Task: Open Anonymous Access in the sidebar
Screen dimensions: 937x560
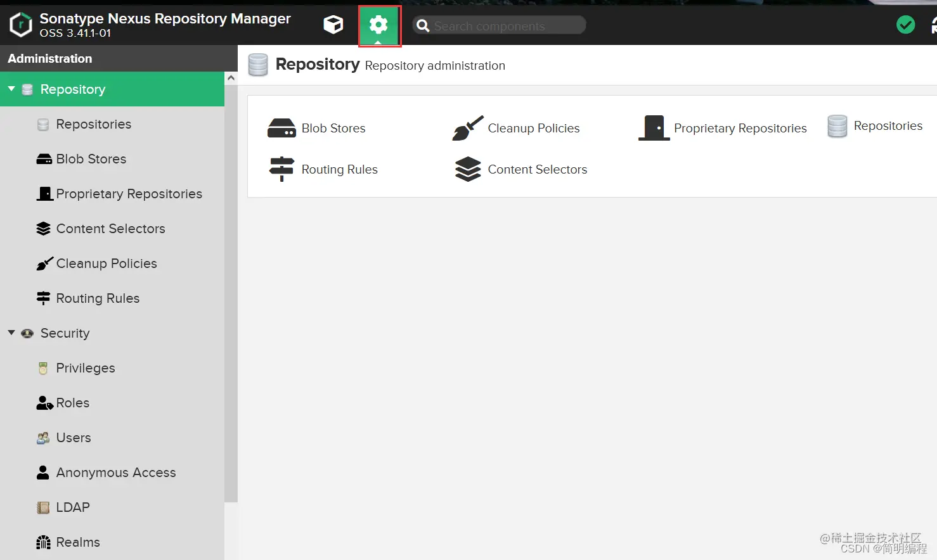Action: click(112, 473)
